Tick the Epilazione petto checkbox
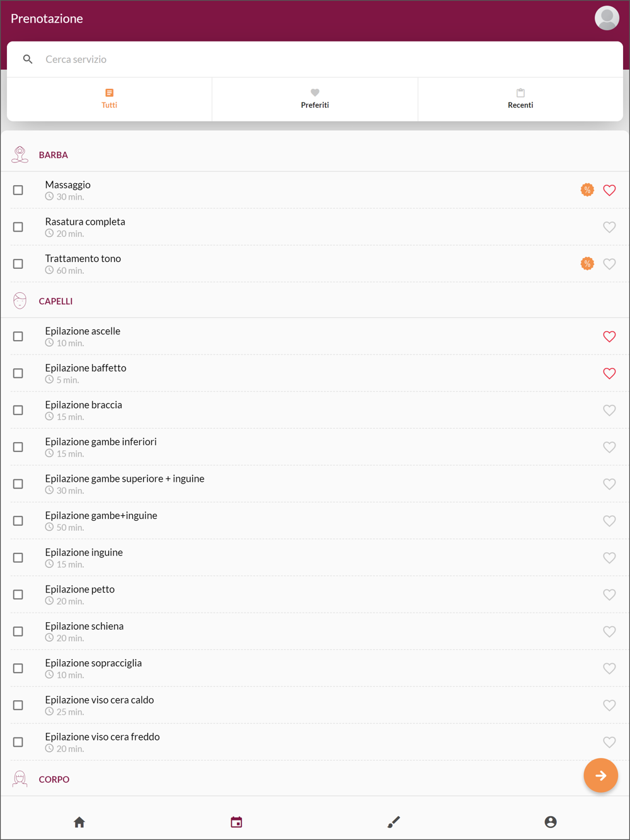 (x=18, y=594)
